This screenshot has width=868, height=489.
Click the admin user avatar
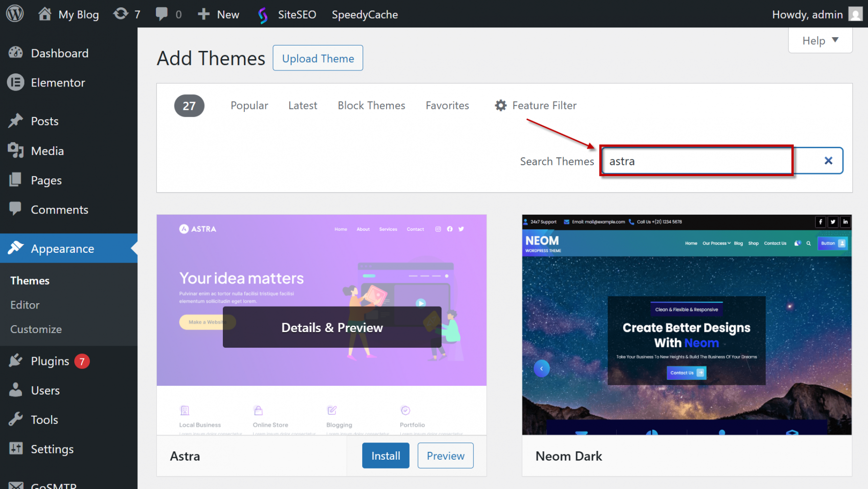[855, 14]
